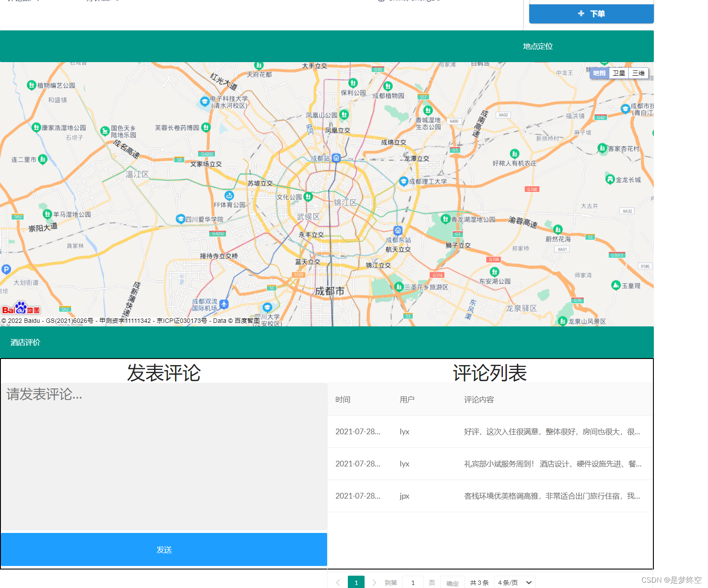The width and height of the screenshot is (708, 588).
Task: Click the 成都植物园 marker icon
Action: point(388,86)
